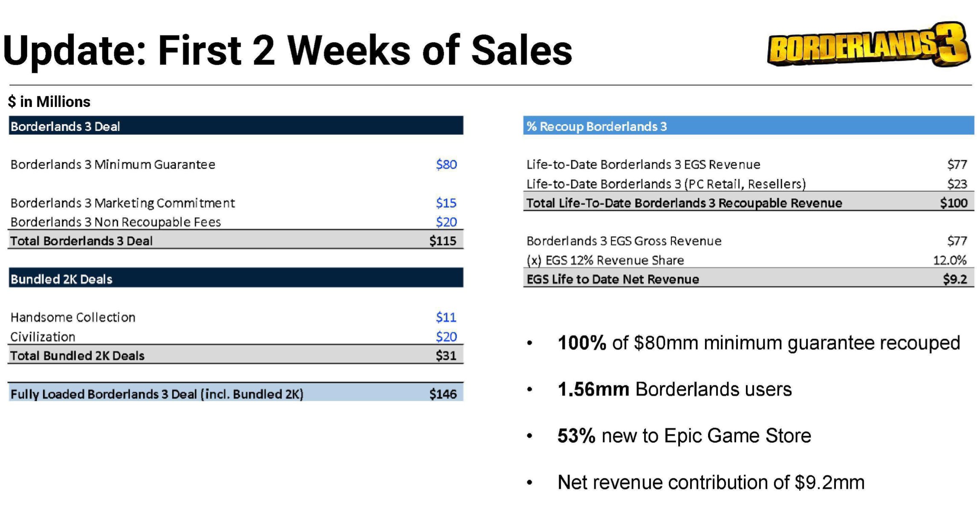Viewport: 980px width, 521px height.
Task: Click the 'Handsome Collection' row label
Action: (x=73, y=317)
